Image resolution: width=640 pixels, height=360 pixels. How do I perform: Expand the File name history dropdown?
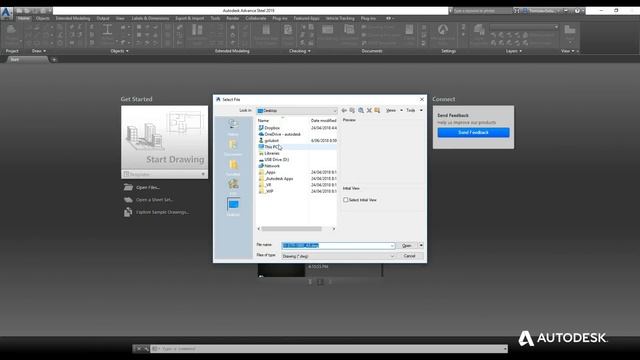392,246
